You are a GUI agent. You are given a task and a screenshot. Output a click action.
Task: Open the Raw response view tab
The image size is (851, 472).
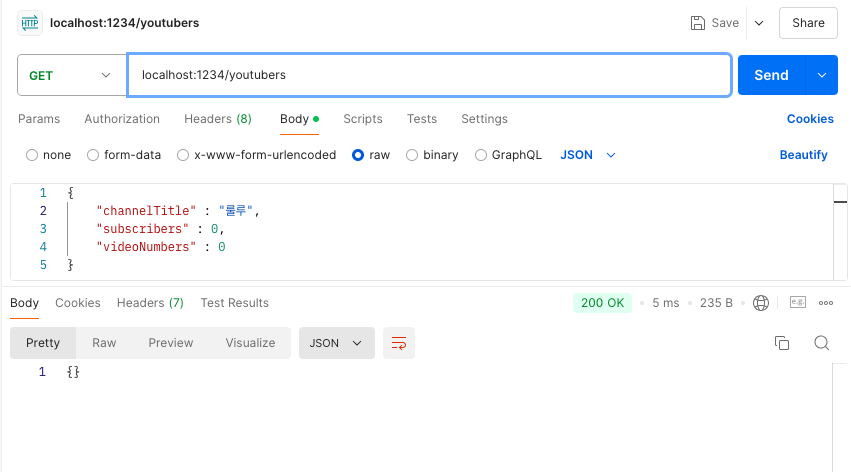[x=104, y=343]
